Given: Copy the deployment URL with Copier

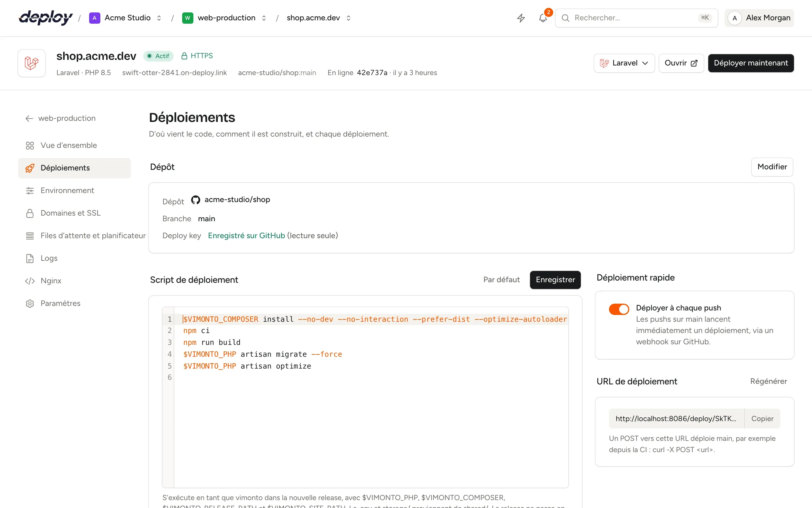Looking at the screenshot, I should (x=762, y=419).
